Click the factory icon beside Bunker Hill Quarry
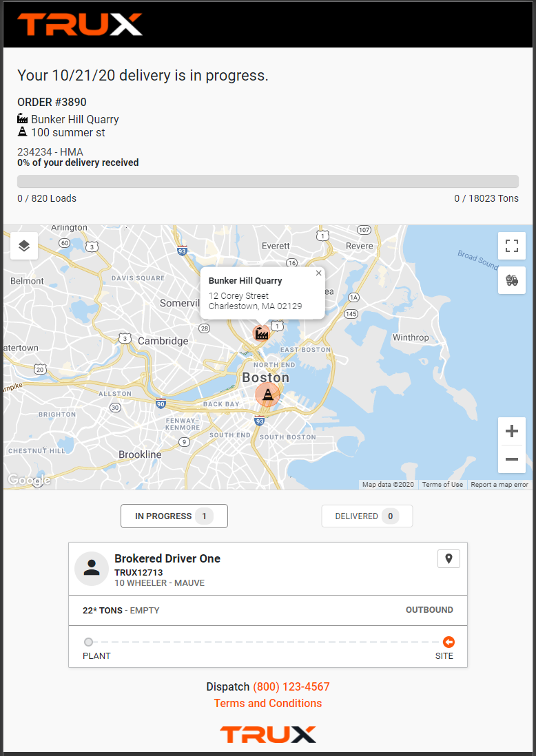The height and width of the screenshot is (756, 536). pos(23,118)
